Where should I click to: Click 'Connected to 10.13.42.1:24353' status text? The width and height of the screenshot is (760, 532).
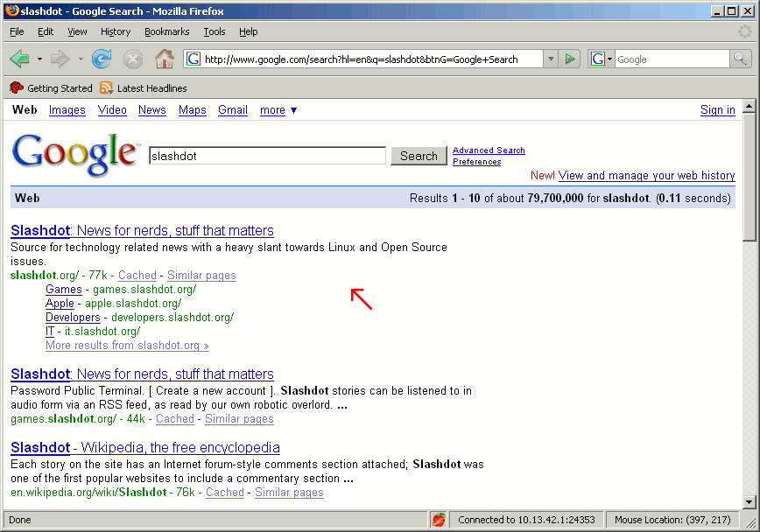526,520
